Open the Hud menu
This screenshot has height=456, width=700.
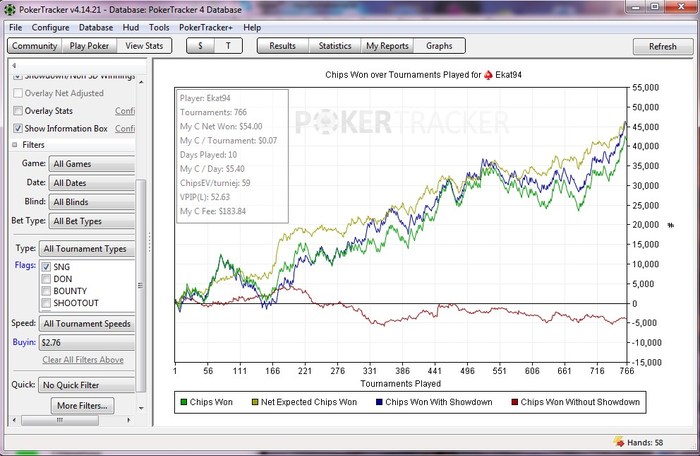pyautogui.click(x=131, y=27)
